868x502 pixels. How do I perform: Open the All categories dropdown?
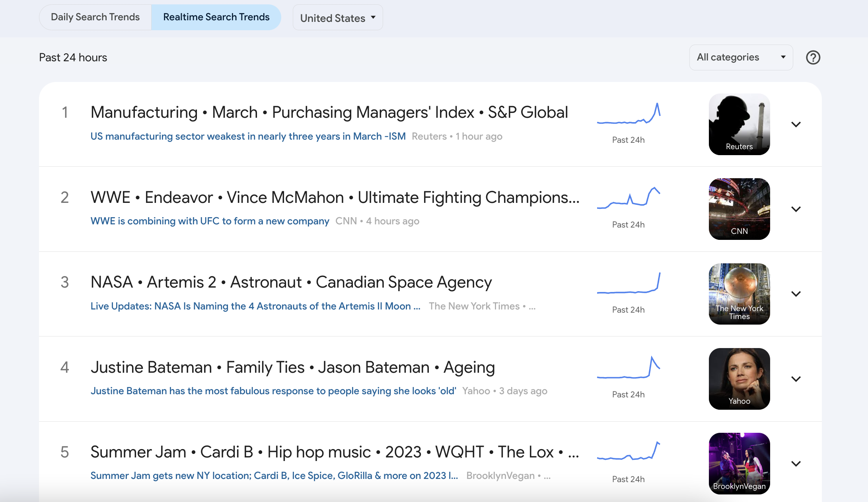coord(741,57)
